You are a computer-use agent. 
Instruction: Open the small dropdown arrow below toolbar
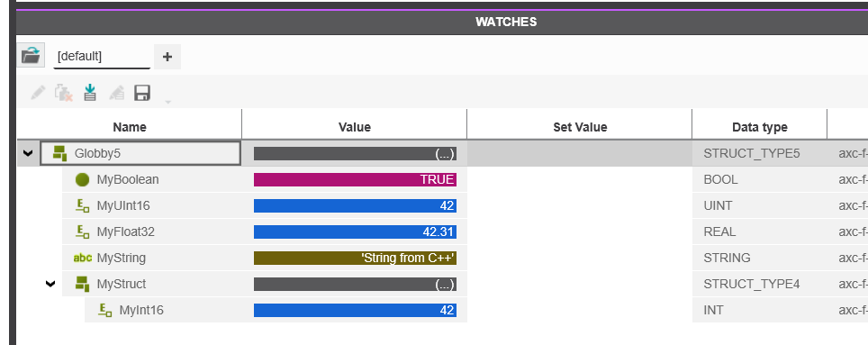click(x=167, y=102)
